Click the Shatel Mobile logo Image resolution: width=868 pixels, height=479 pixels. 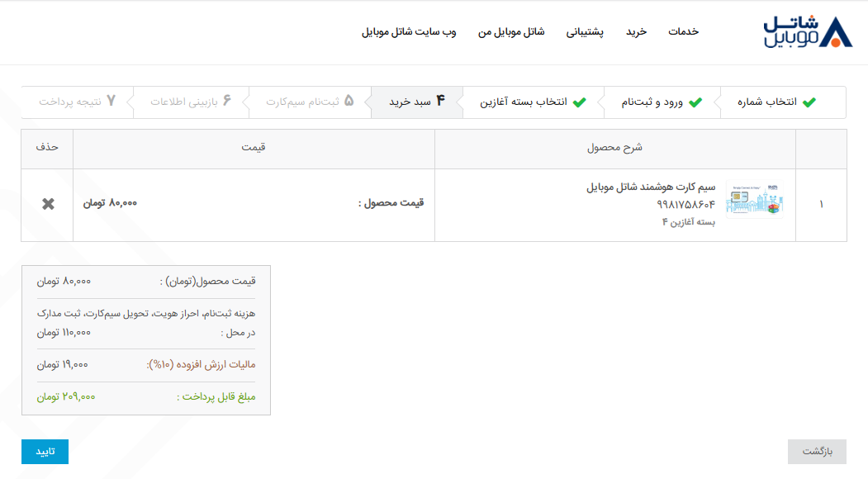click(808, 31)
